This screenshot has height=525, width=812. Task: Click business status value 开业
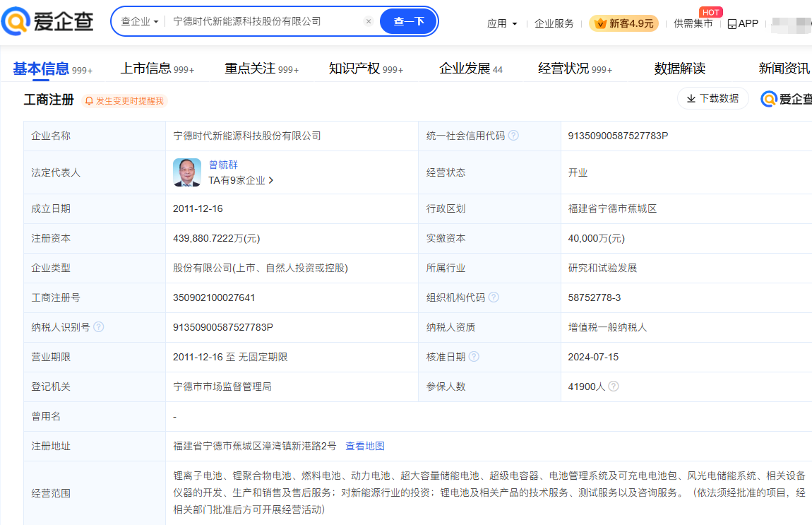point(578,172)
